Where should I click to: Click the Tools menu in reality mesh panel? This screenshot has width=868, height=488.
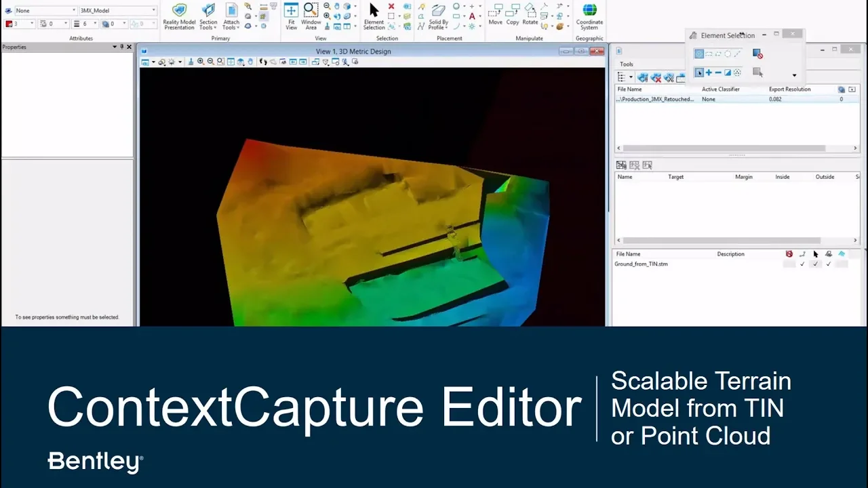(627, 64)
